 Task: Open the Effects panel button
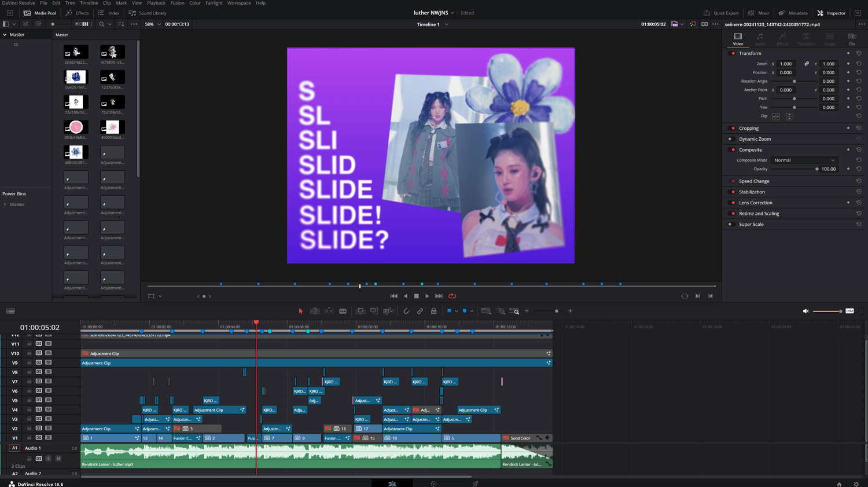pos(78,13)
